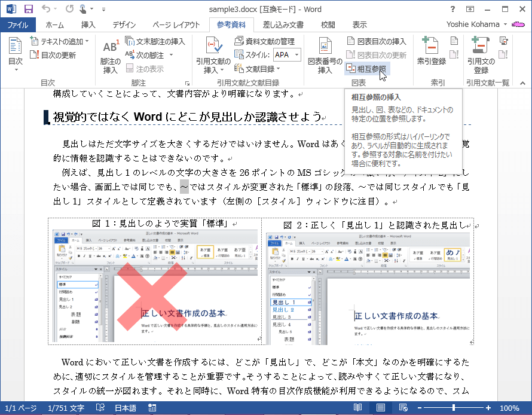Open the 文献目録 dropdown
Viewport: 532px width, 415px height.
(x=257, y=69)
